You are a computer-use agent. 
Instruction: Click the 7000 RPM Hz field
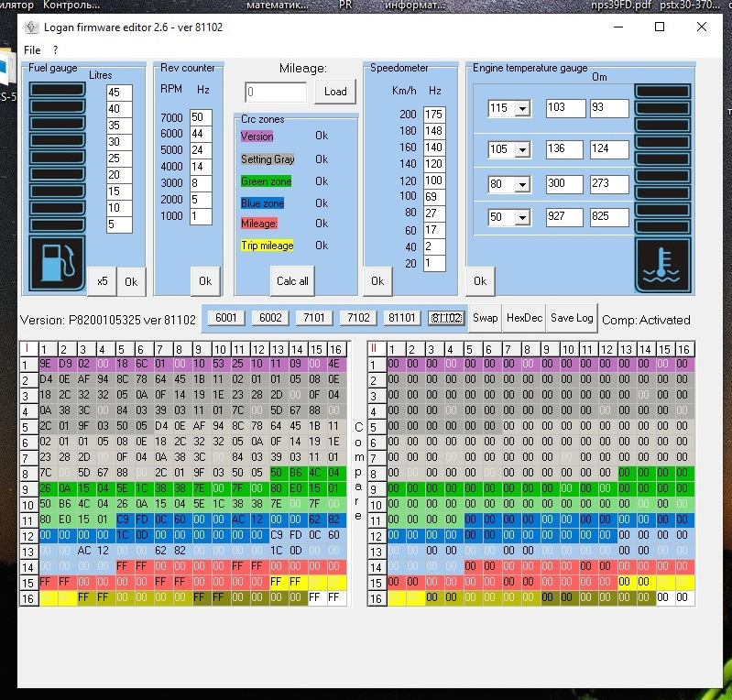coord(201,117)
